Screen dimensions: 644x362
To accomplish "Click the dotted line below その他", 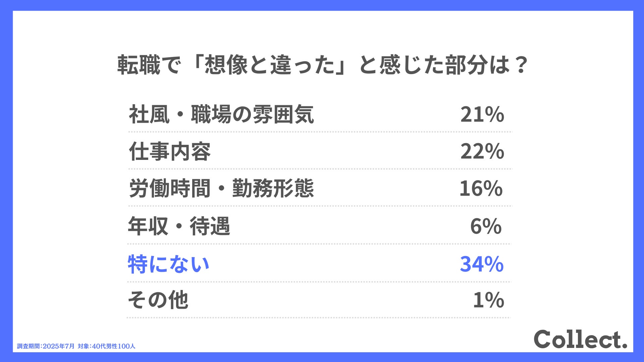I will [319, 317].
